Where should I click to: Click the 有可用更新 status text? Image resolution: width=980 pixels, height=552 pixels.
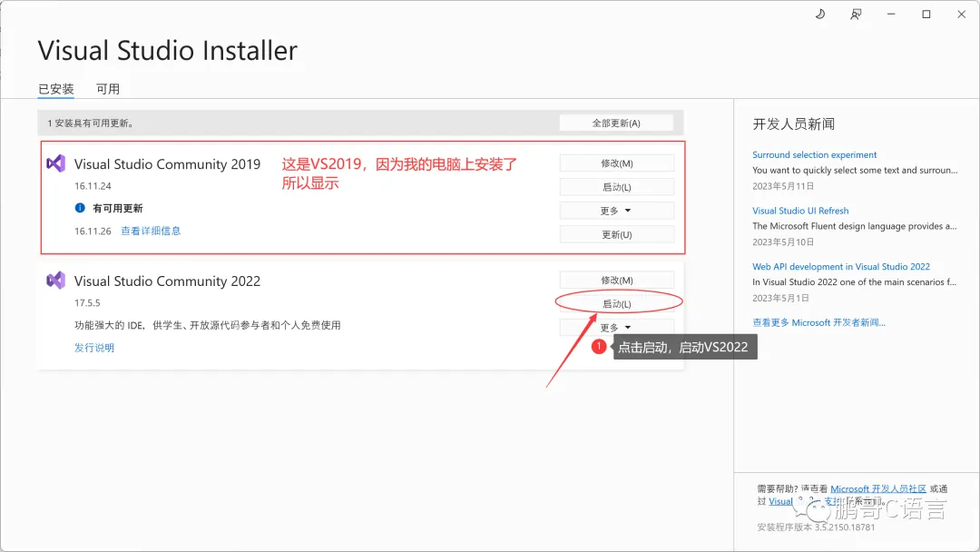(117, 208)
